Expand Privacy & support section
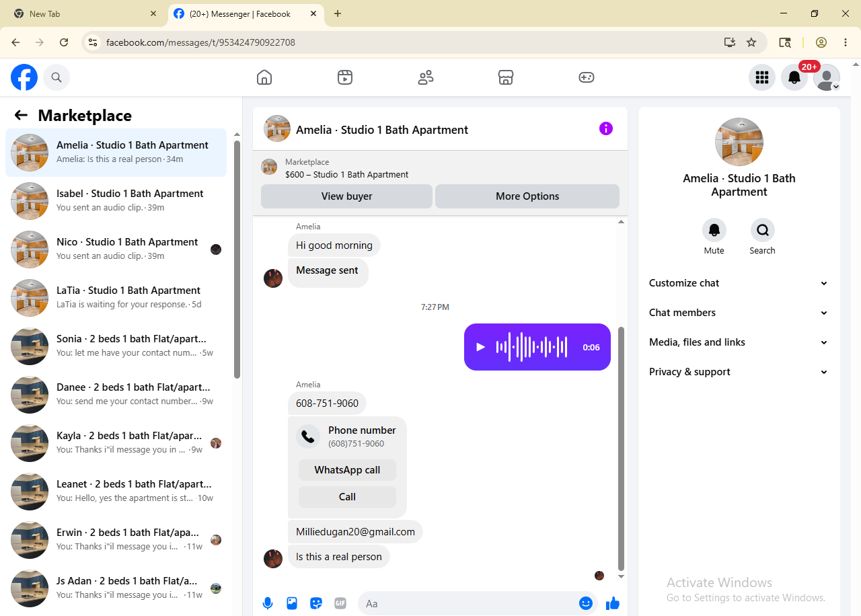The image size is (861, 616). point(739,372)
